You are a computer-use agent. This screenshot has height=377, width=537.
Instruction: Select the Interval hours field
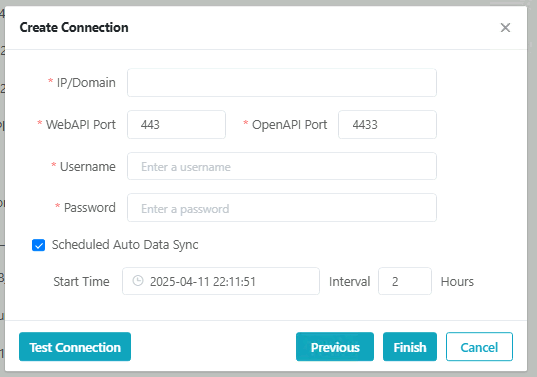tap(405, 281)
